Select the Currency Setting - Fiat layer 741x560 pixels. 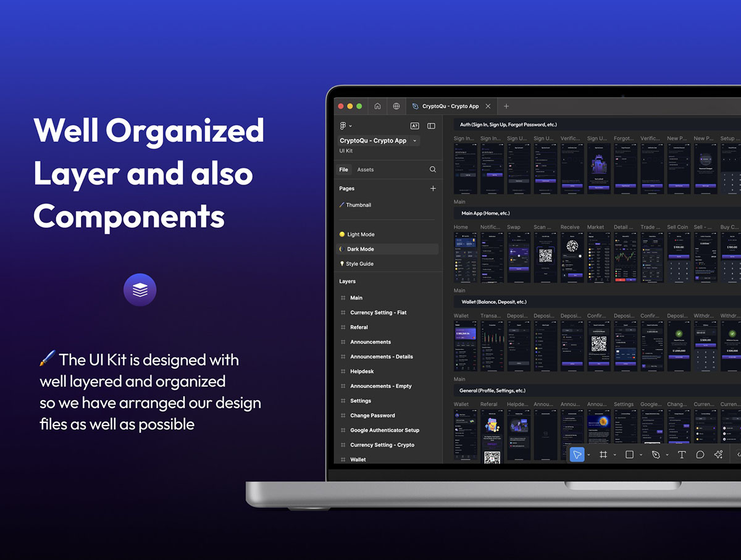click(x=379, y=312)
